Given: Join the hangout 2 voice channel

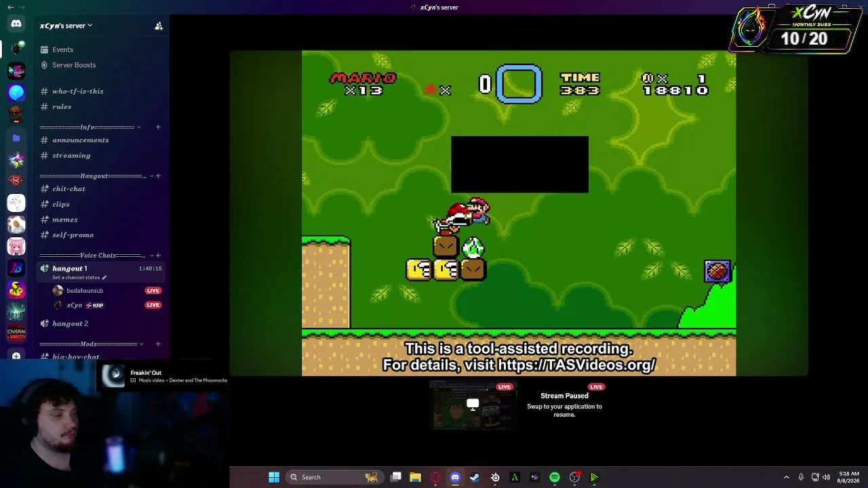Looking at the screenshot, I should [102, 323].
